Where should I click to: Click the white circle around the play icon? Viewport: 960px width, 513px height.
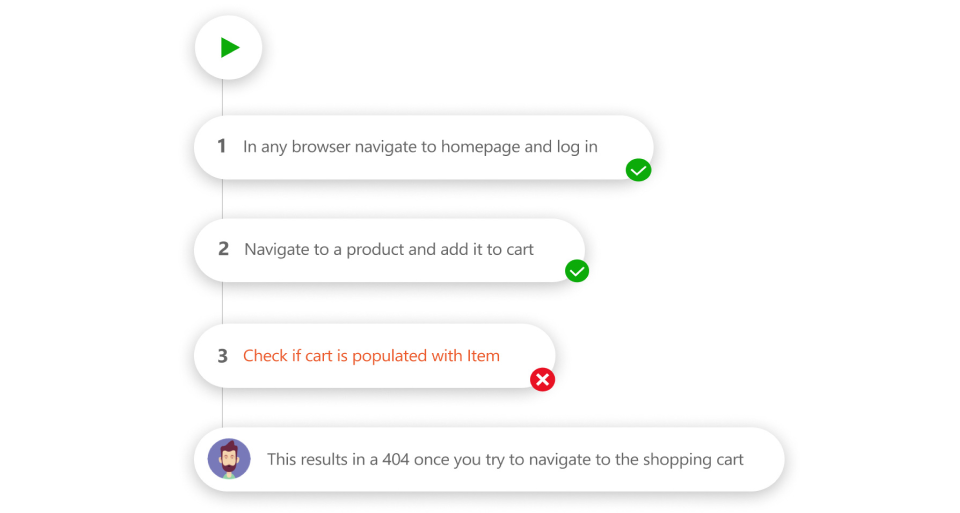click(228, 47)
